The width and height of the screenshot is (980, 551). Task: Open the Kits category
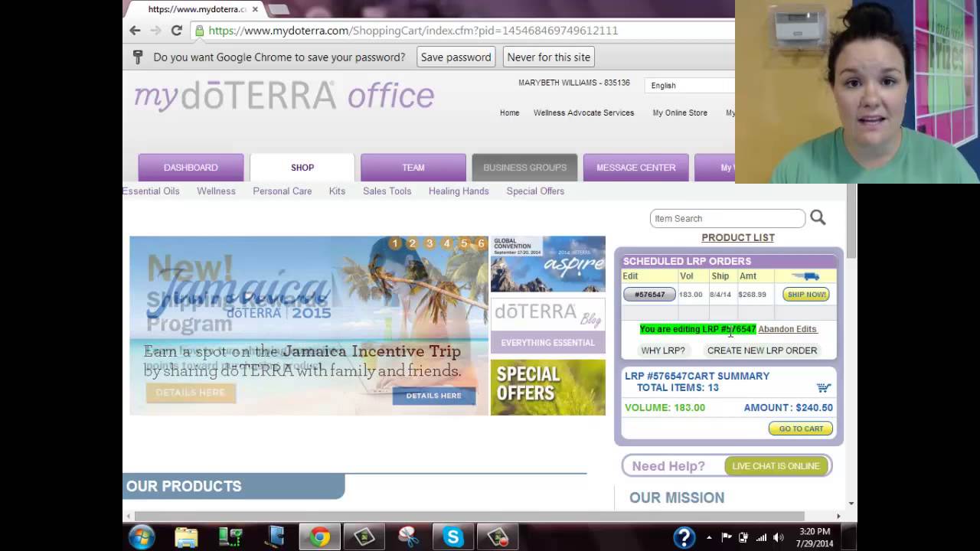click(337, 191)
